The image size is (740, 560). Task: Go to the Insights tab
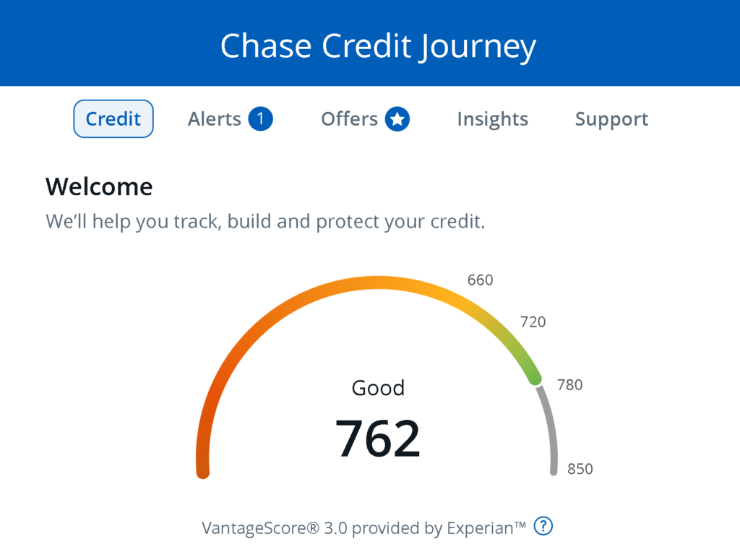point(492,119)
